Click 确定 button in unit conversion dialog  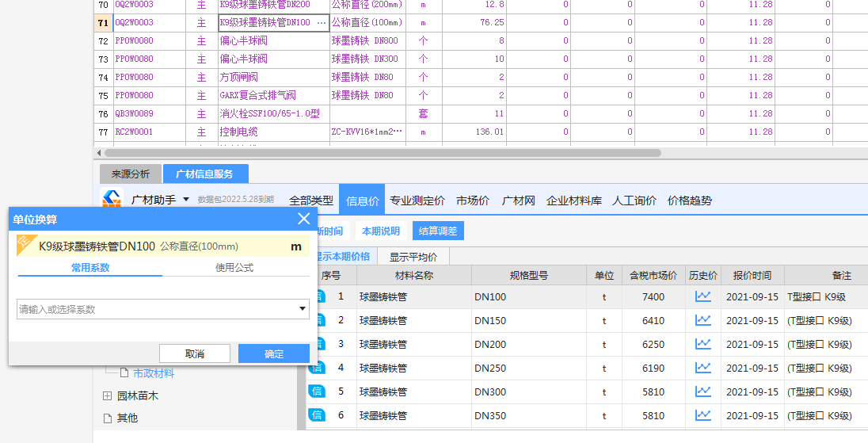coord(274,354)
